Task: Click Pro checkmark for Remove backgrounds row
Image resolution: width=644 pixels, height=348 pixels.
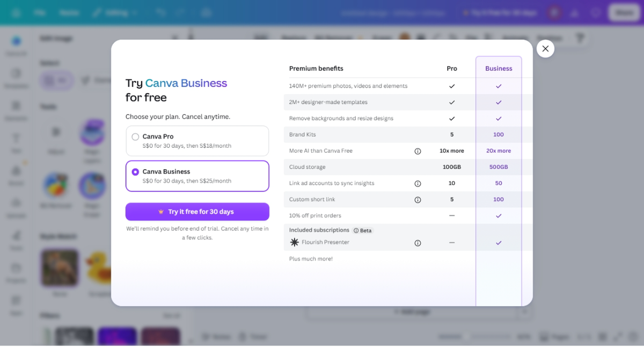Action: pyautogui.click(x=452, y=118)
